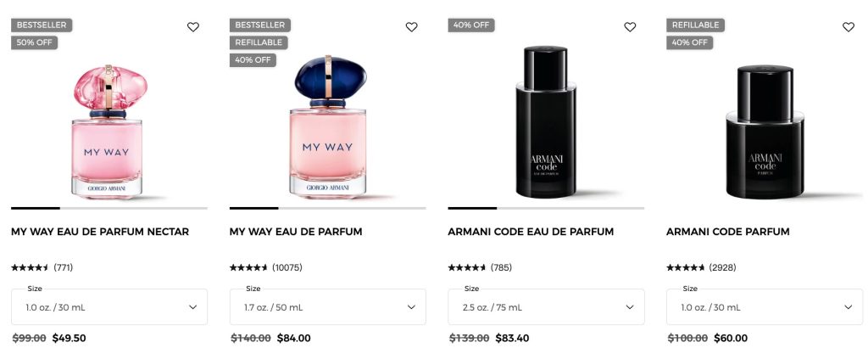Image resolution: width=868 pixels, height=348 pixels.
Task: Open Armani Code Parfum size dropdown
Action: (x=765, y=307)
